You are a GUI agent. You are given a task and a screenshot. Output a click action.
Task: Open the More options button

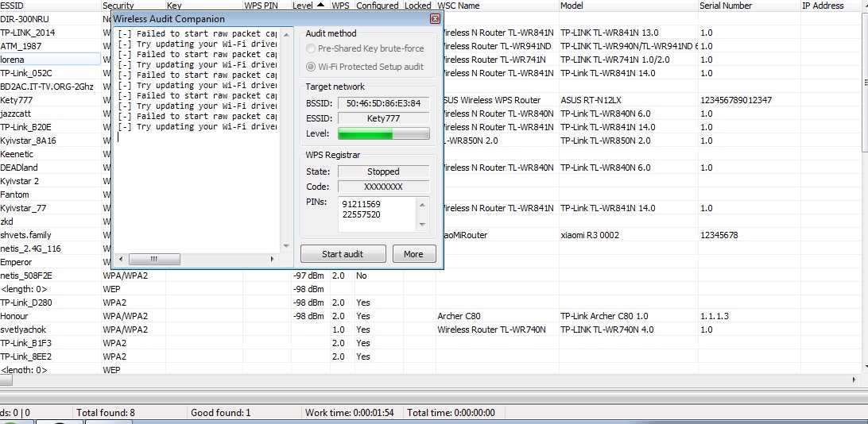tap(413, 254)
